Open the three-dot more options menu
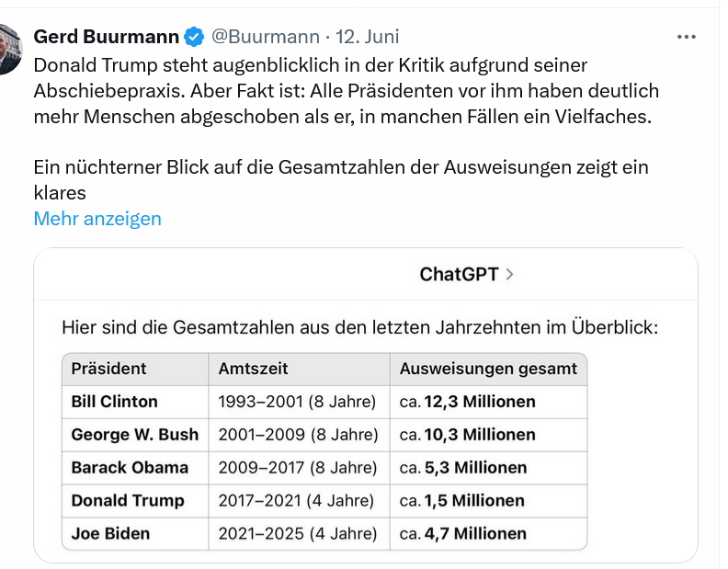728x569 pixels. pos(686,37)
